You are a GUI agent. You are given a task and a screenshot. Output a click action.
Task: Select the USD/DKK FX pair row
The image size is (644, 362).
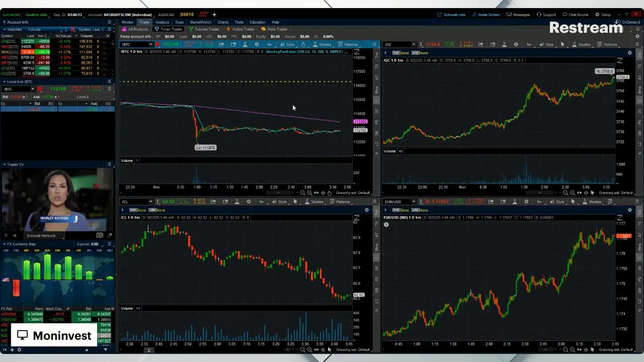[55, 314]
